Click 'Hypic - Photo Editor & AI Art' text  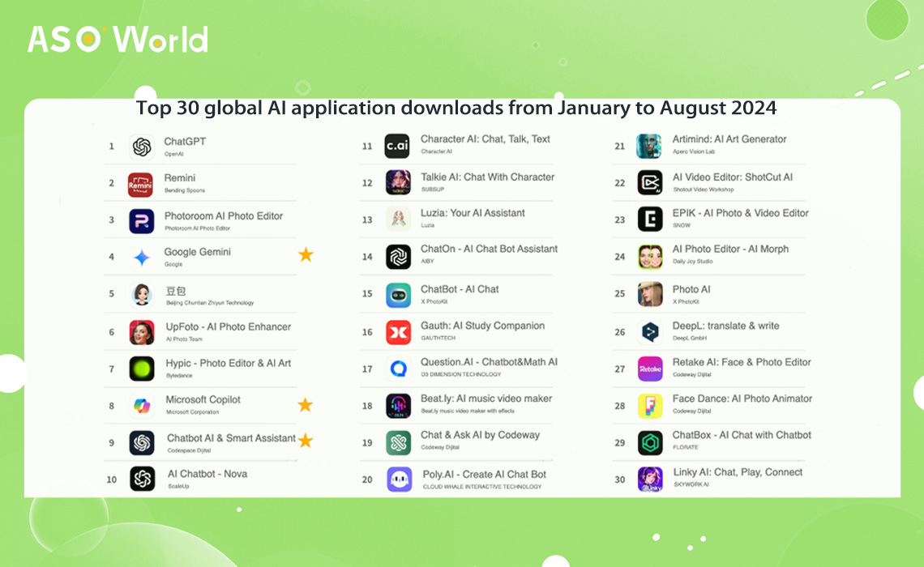click(x=228, y=363)
